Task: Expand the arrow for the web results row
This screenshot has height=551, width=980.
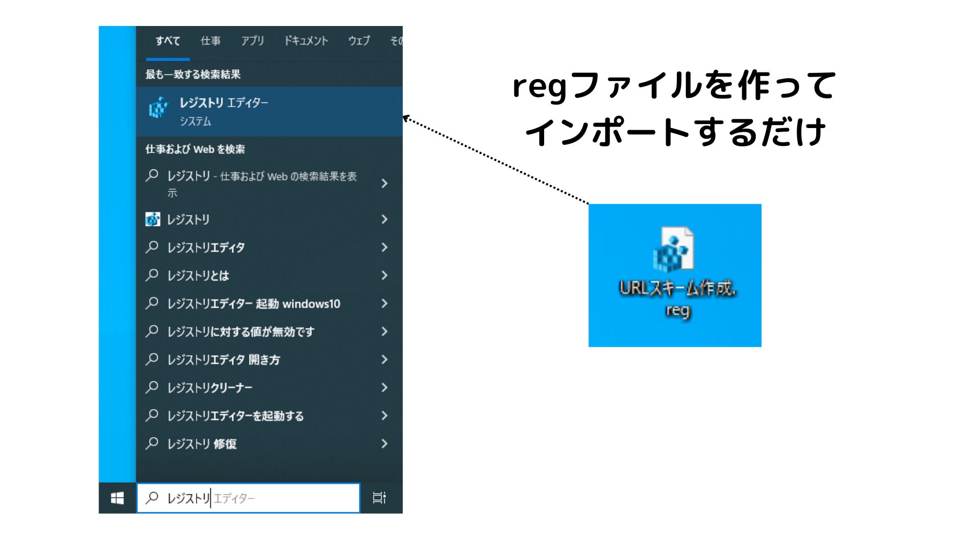Action: (384, 183)
